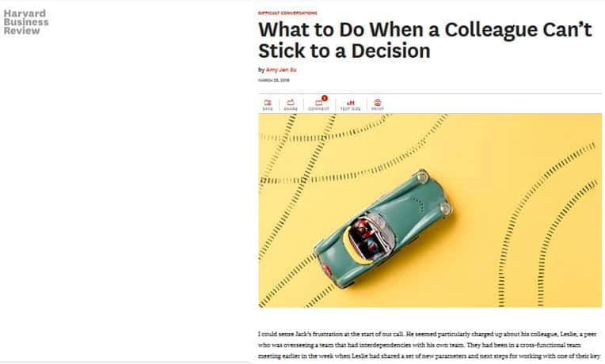
Task: Click the green toy car photo
Action: 430,210
